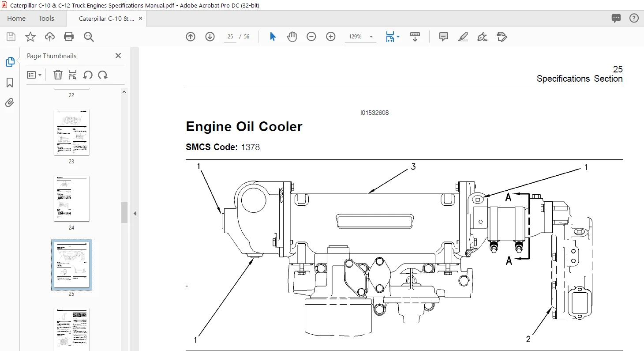Open the notifications chat icon
This screenshot has height=351, width=644.
616,18
